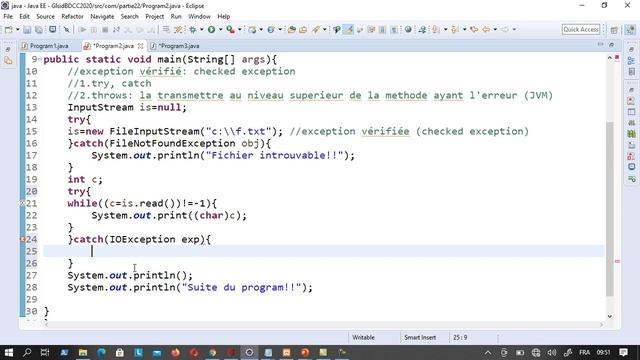The height and width of the screenshot is (360, 640).
Task: Click the Debug bug icon
Action: click(x=193, y=29)
